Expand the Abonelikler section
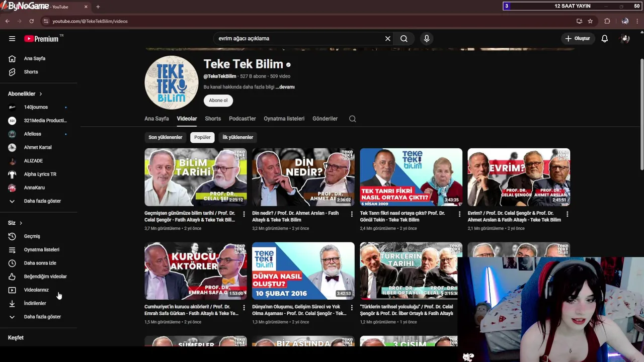The width and height of the screenshot is (644, 362). [x=25, y=94]
